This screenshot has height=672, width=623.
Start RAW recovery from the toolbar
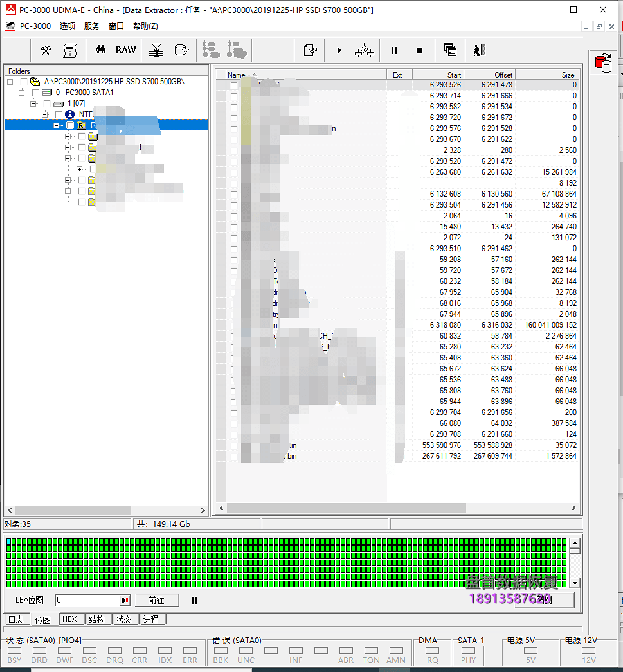[125, 50]
